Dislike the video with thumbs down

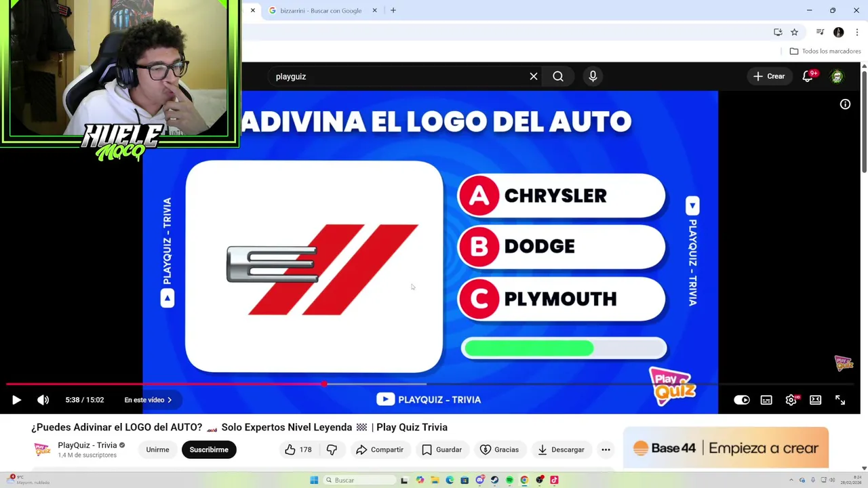point(332,449)
